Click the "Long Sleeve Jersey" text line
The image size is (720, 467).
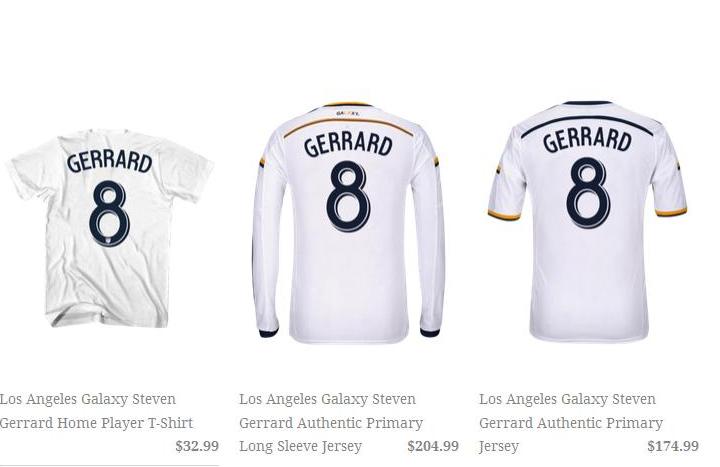click(x=300, y=446)
